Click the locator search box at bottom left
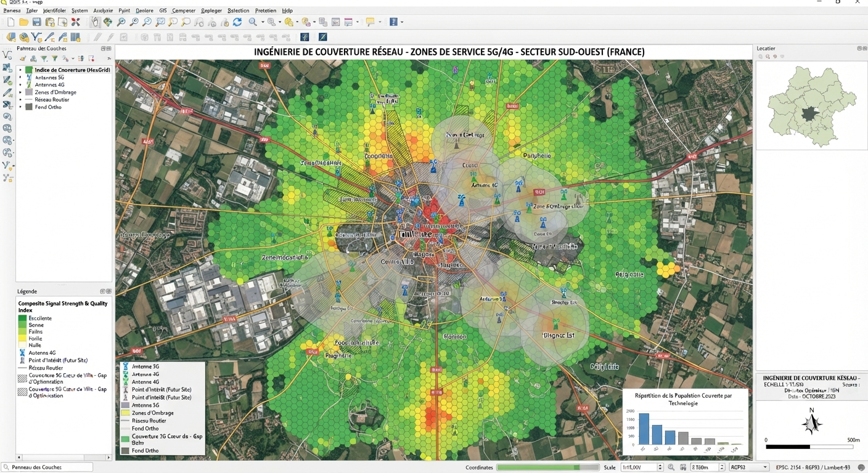 pos(47,467)
